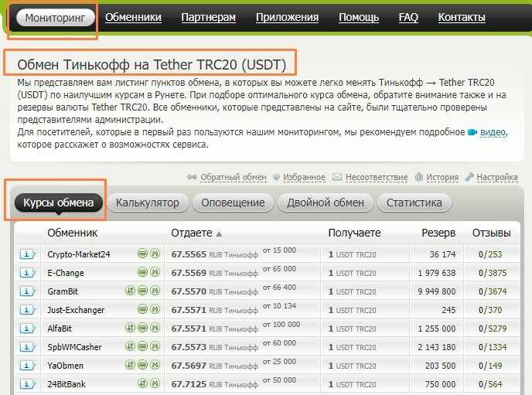Open the История link
Screen dimensions: 532x395
coord(442,177)
